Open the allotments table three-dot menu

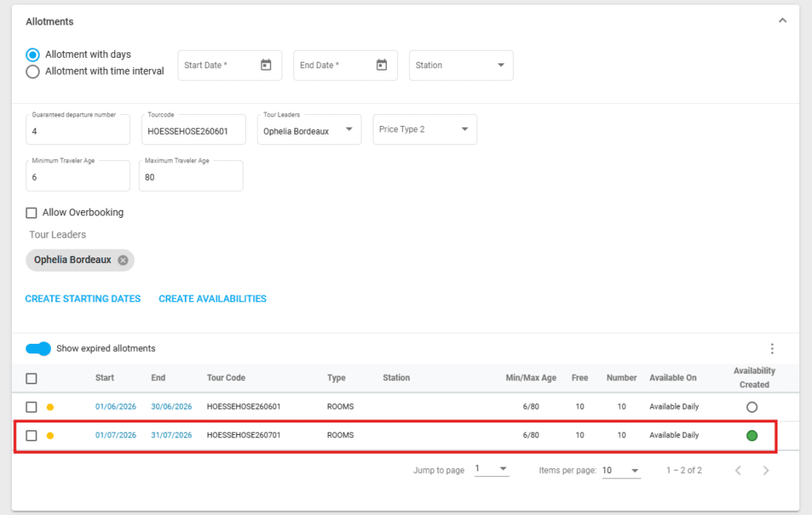772,349
